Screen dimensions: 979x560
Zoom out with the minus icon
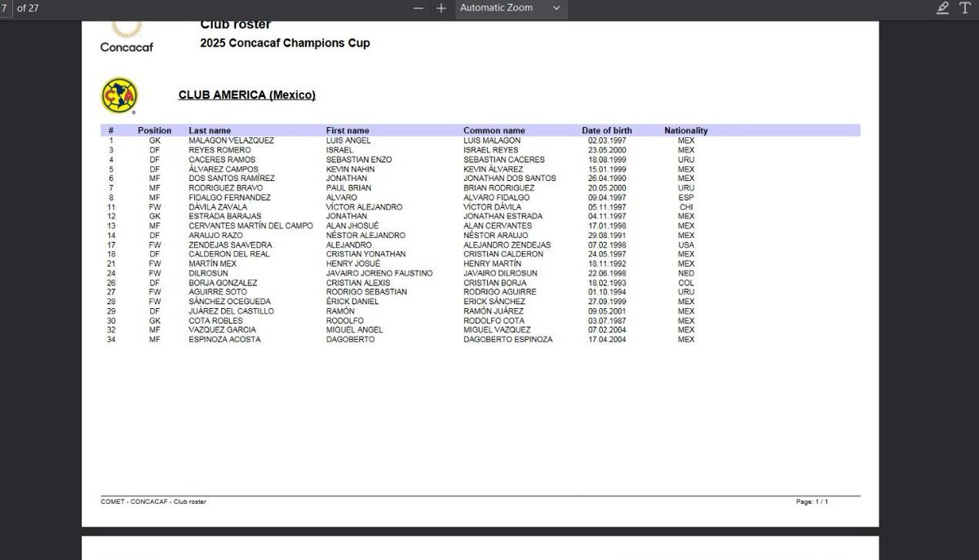click(x=419, y=8)
